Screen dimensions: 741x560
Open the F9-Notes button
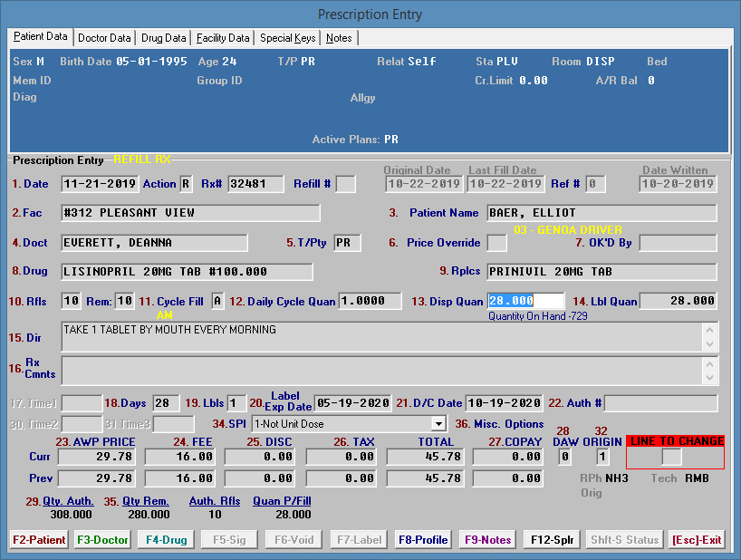coord(489,539)
